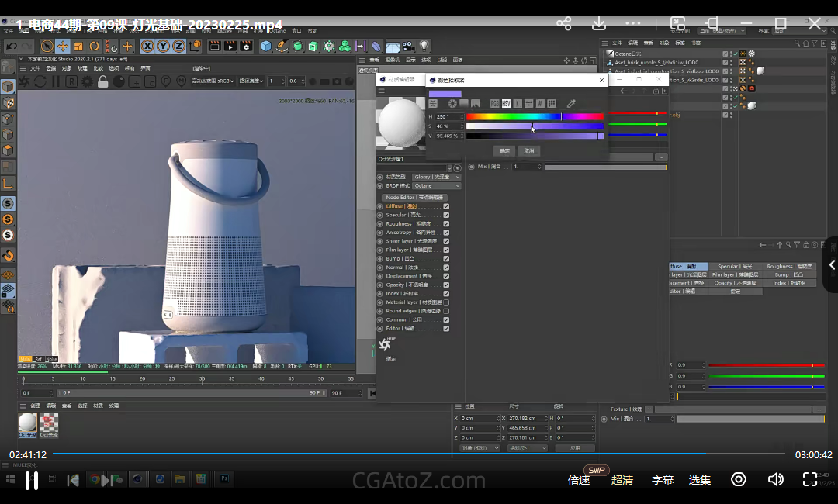Enable the Round edges checkbox
The image size is (838, 504).
pyautogui.click(x=446, y=311)
